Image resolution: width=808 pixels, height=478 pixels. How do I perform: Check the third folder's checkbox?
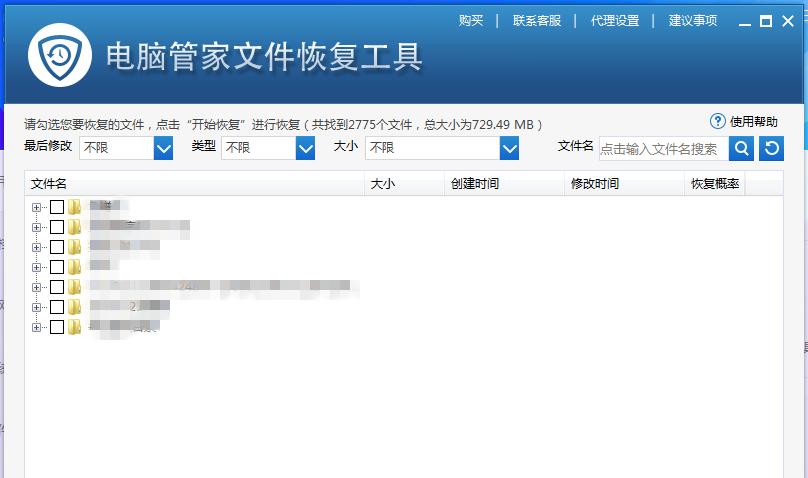click(57, 247)
